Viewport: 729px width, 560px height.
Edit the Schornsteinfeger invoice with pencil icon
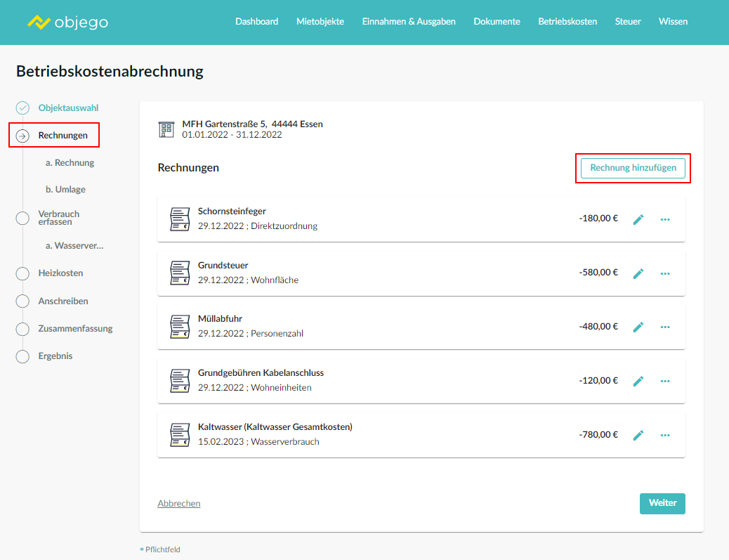click(x=638, y=219)
